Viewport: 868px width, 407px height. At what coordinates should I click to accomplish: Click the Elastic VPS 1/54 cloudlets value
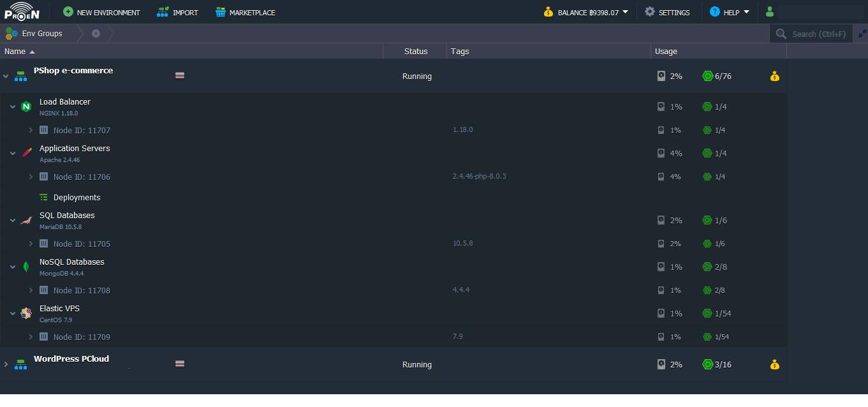coord(722,313)
